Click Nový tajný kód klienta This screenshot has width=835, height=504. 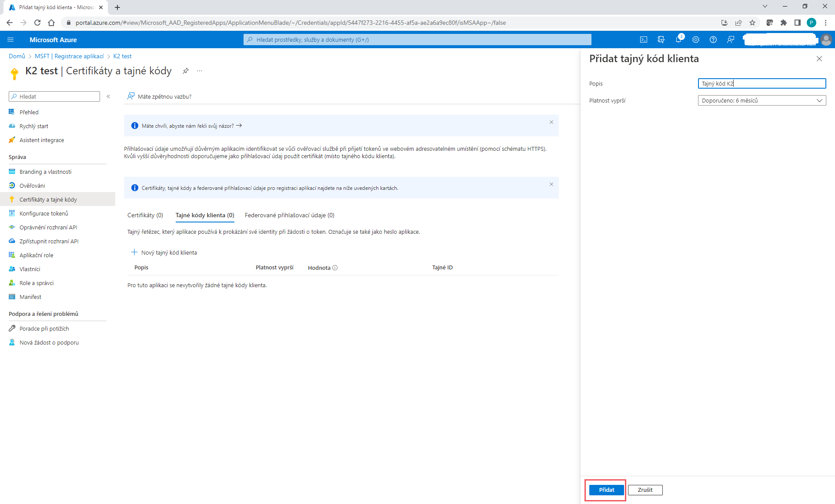click(x=164, y=252)
